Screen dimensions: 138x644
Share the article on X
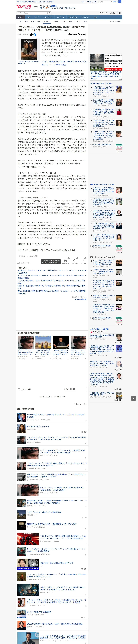coord(31,35)
